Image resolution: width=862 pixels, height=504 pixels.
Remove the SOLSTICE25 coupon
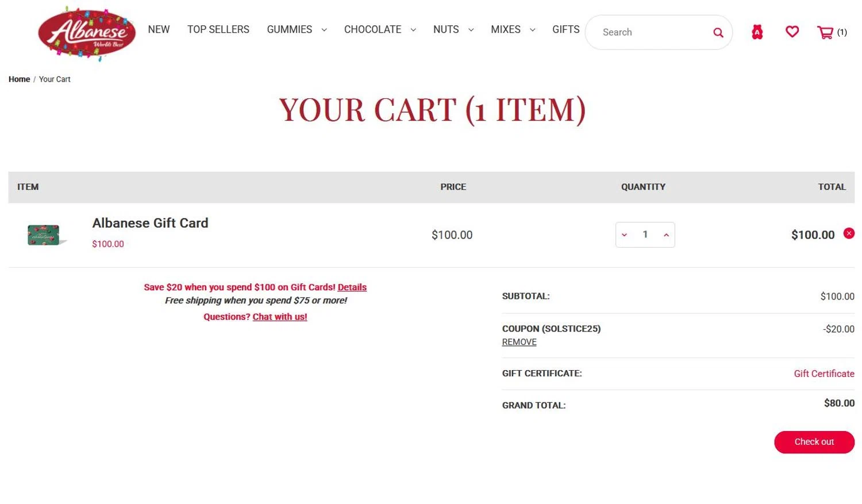click(519, 342)
